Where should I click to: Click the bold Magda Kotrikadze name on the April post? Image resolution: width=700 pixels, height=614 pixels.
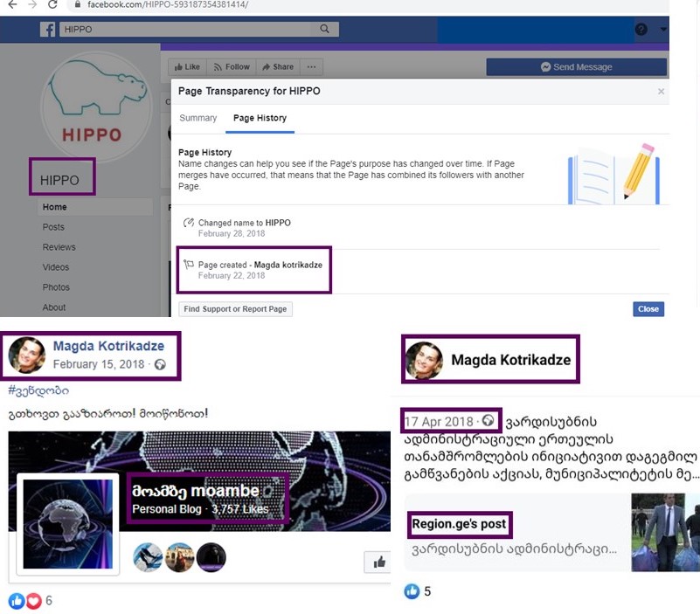tap(510, 360)
